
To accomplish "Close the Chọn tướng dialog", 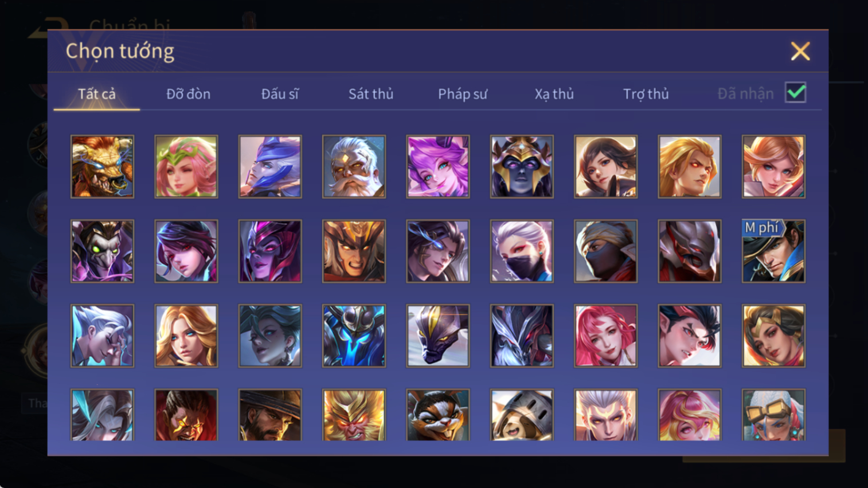I will [800, 52].
